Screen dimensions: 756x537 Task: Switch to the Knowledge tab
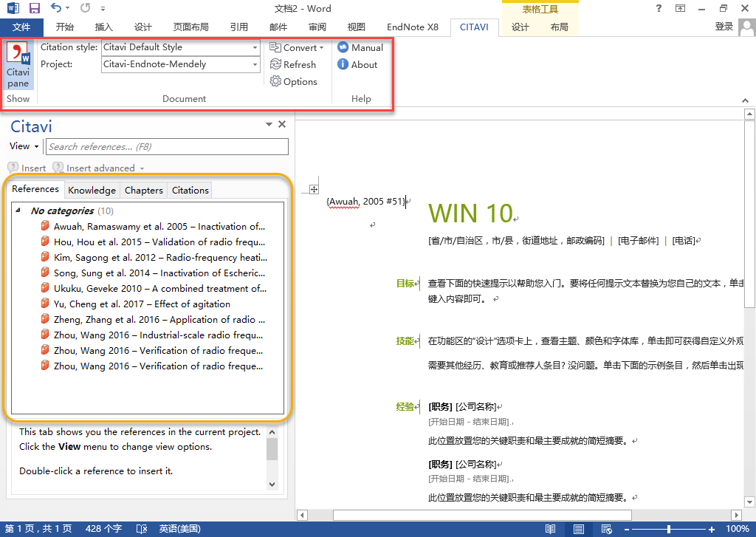[x=92, y=190]
